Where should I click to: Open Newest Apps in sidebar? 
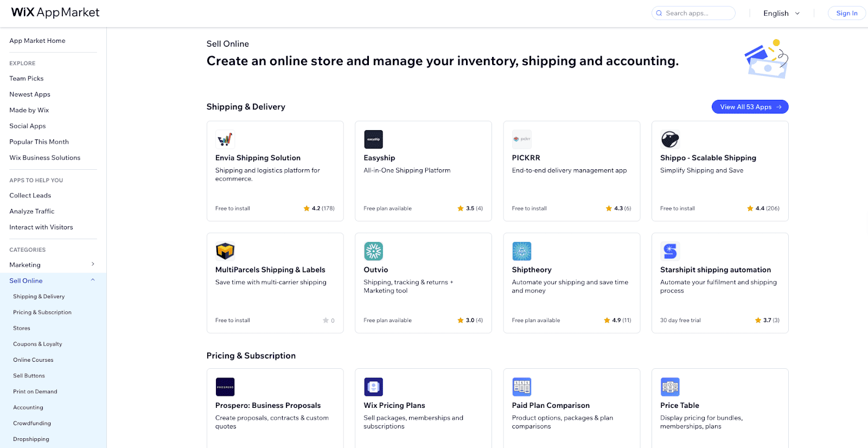pos(30,94)
